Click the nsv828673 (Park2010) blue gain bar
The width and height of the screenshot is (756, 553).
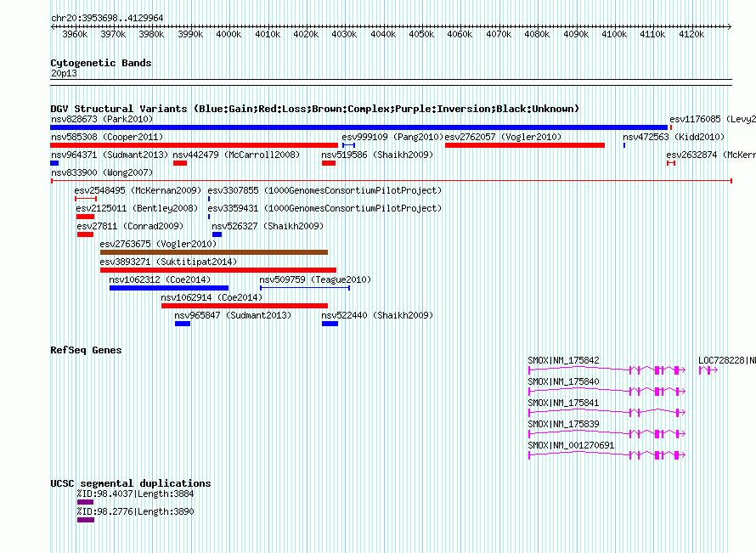[x=358, y=127]
